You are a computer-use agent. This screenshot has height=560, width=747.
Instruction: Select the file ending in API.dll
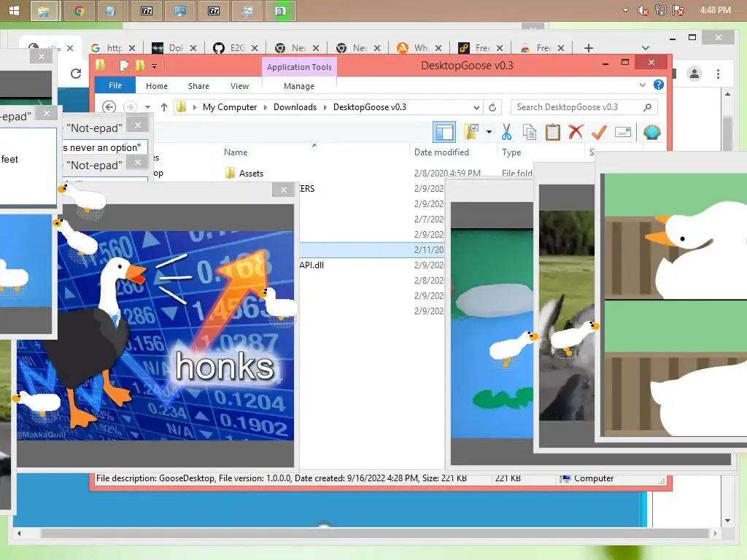click(x=312, y=265)
